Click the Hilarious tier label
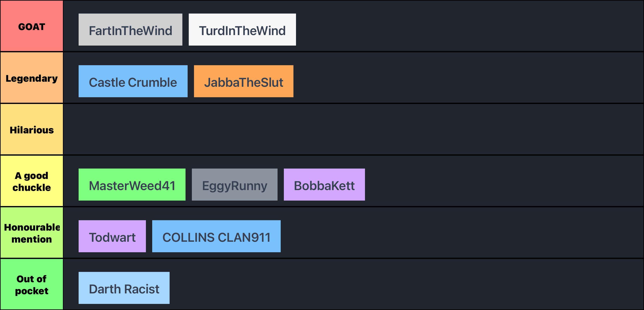Viewport: 644px width, 310px height. pyautogui.click(x=32, y=129)
